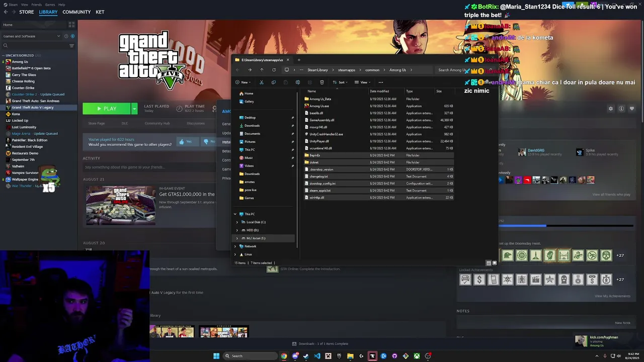Open Windows Start menu
Viewport: 644px width, 362px height.
[216, 356]
